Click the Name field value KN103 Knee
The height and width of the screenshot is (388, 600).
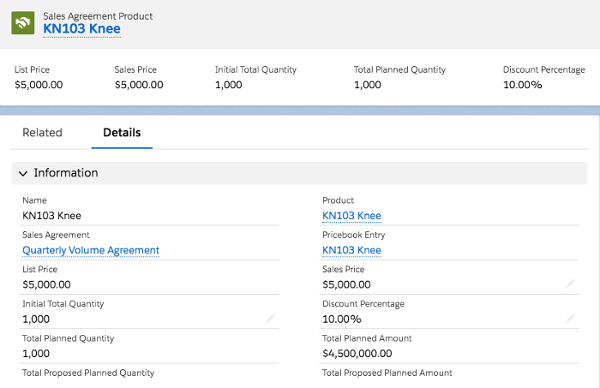pyautogui.click(x=52, y=215)
